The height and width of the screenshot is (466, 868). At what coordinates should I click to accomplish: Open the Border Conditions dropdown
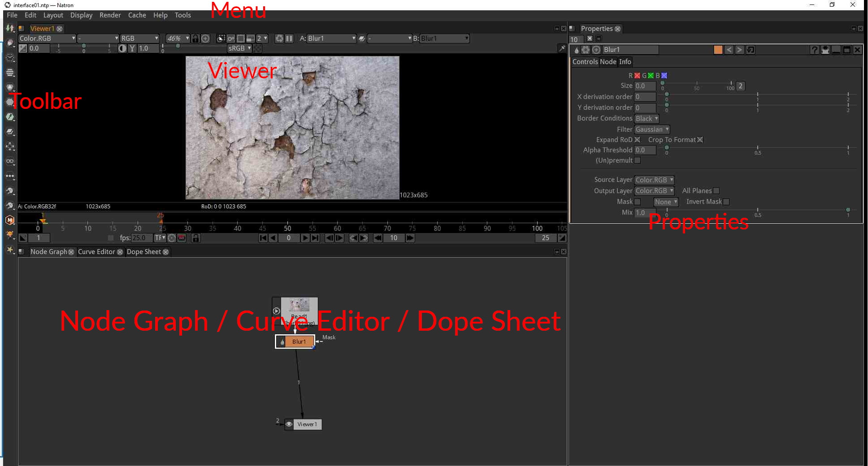tap(646, 119)
